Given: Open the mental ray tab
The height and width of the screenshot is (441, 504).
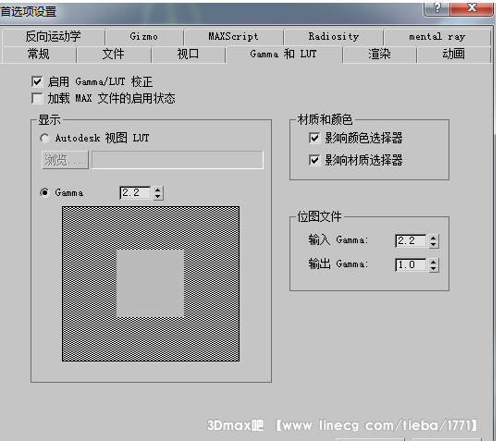Looking at the screenshot, I should coord(436,37).
